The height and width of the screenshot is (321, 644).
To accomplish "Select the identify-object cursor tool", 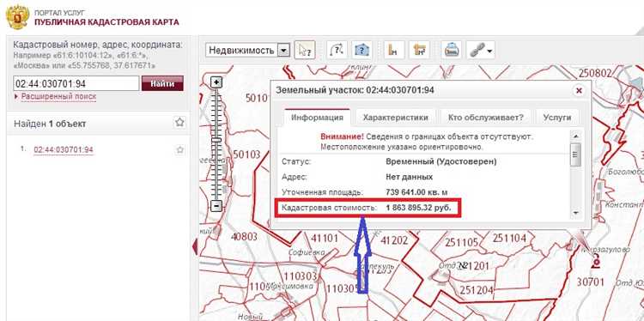I will [x=304, y=51].
